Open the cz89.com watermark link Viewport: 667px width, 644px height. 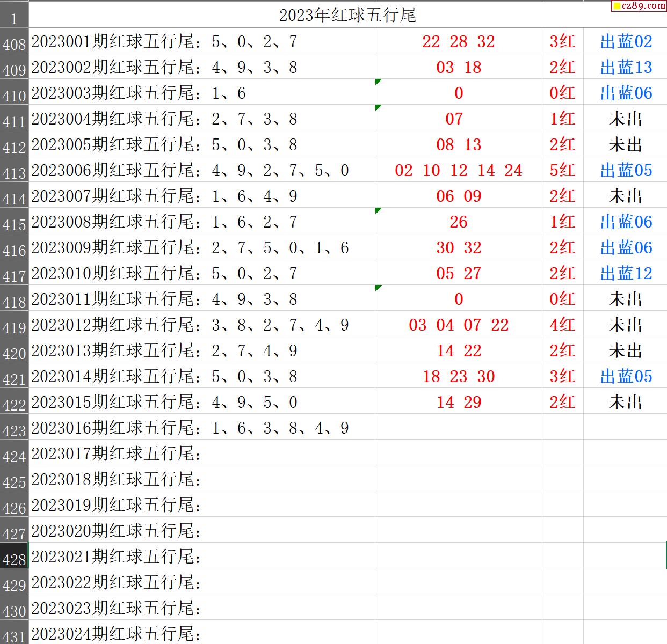[639, 6]
